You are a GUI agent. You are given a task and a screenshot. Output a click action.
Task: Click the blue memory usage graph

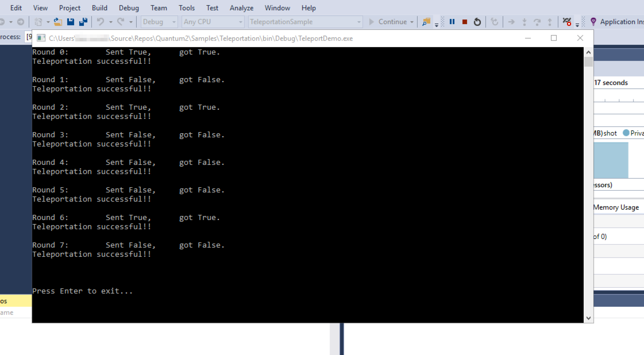(x=611, y=160)
